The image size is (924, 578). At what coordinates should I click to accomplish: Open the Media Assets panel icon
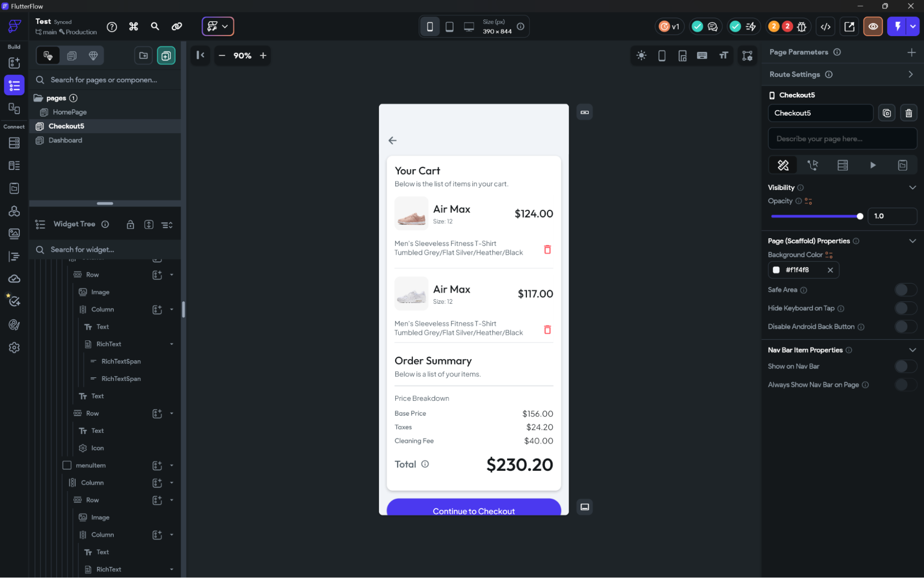[x=14, y=234]
